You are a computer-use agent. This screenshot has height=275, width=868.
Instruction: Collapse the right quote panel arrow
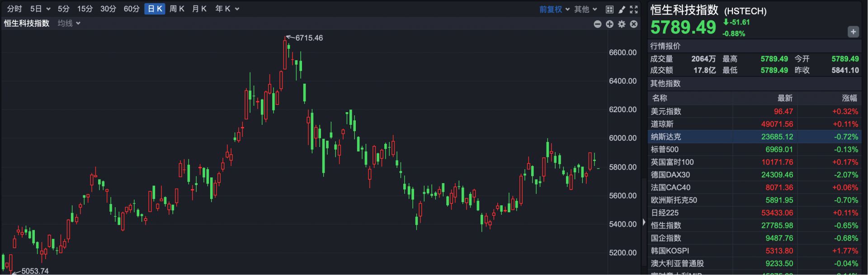(644, 222)
